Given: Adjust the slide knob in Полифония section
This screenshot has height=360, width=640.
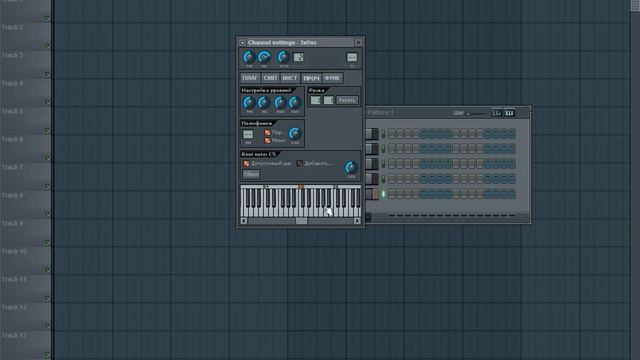Looking at the screenshot, I should pos(295,133).
